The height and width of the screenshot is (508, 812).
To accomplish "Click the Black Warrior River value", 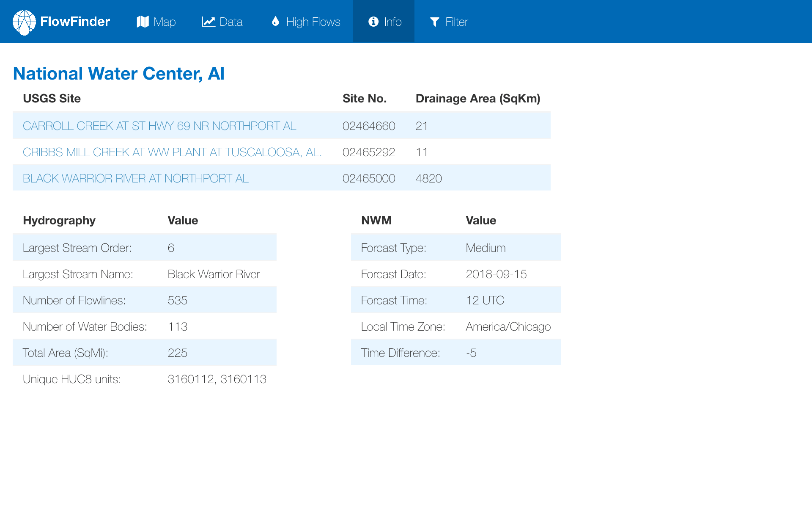I will point(214,274).
